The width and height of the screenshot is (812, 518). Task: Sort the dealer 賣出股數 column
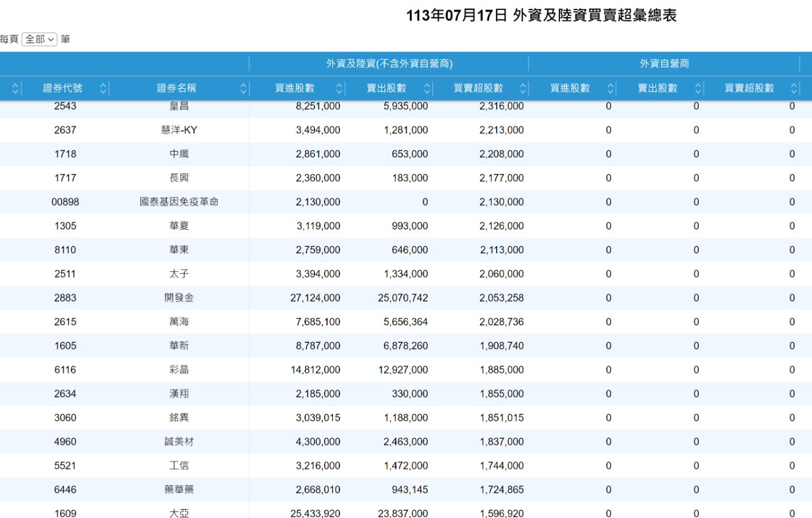[x=698, y=88]
